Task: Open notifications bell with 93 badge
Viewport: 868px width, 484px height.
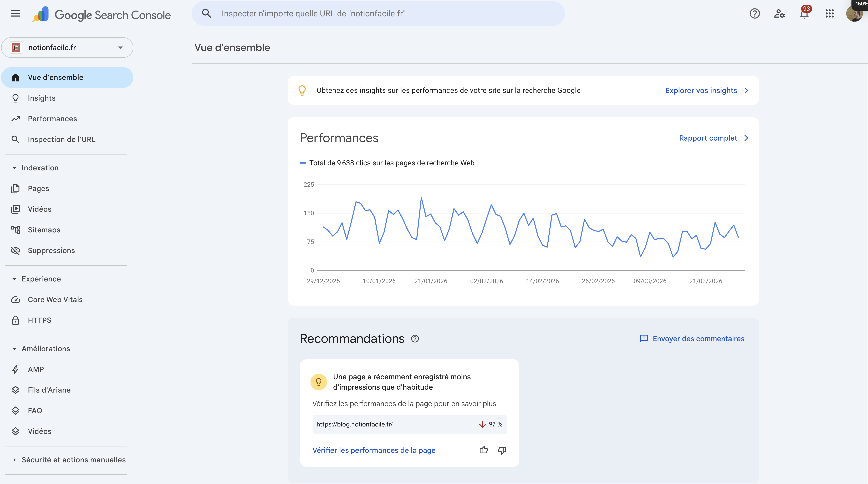Action: (x=805, y=13)
